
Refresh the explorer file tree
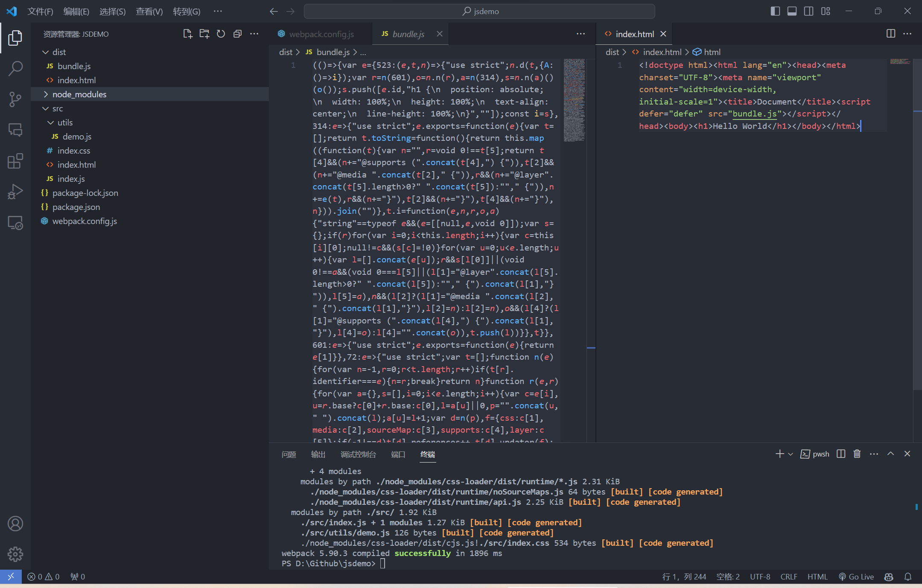tap(221, 34)
